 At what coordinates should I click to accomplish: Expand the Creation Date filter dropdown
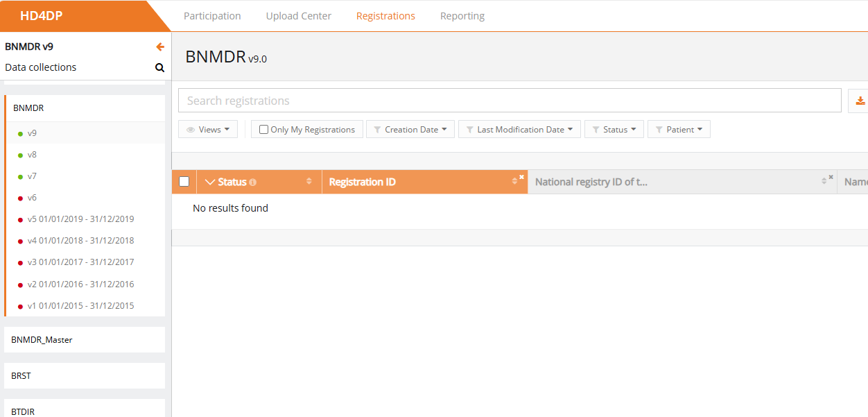(410, 130)
